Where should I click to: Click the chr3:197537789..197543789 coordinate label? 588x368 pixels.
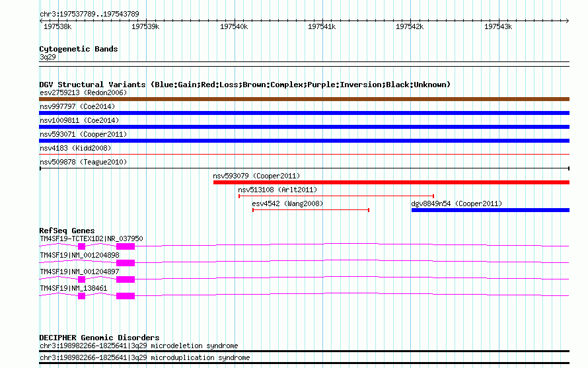pos(89,14)
